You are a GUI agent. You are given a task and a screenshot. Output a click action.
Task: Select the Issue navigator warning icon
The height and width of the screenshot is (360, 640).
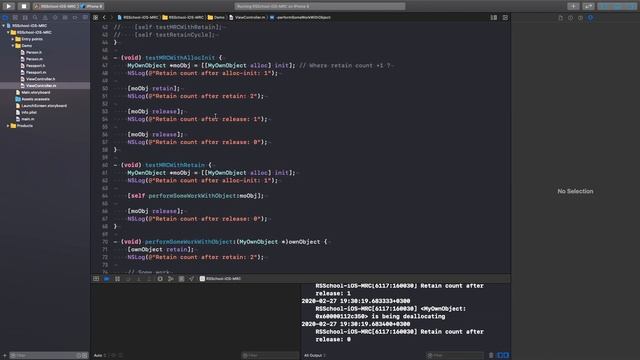coord(45,18)
